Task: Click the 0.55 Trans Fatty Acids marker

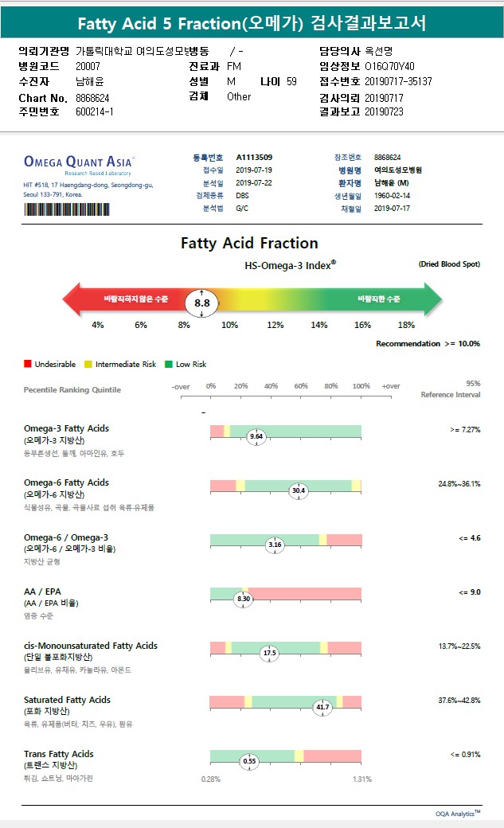Action: click(249, 761)
